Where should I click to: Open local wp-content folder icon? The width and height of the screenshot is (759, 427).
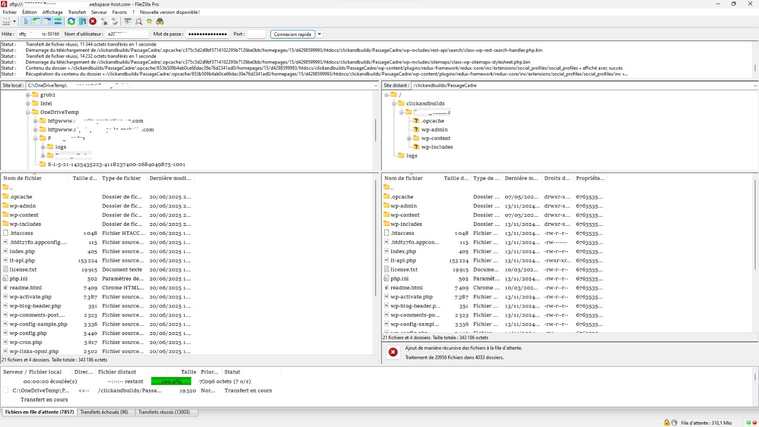(5, 215)
